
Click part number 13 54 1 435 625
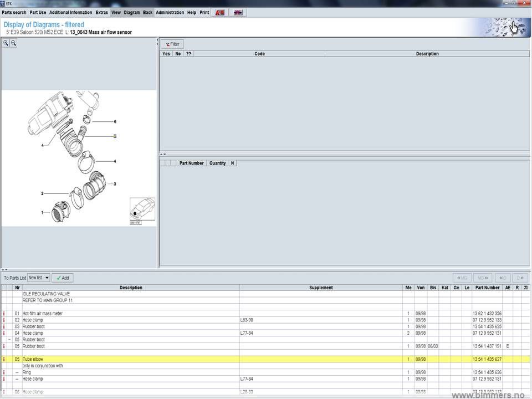(x=487, y=326)
